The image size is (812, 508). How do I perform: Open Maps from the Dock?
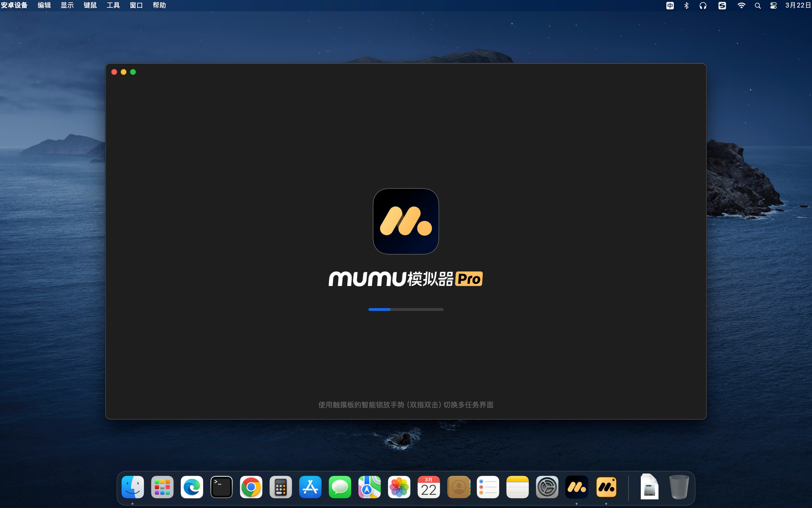click(369, 487)
